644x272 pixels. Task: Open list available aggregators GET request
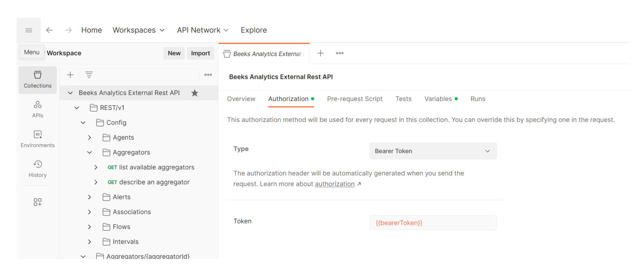point(151,167)
